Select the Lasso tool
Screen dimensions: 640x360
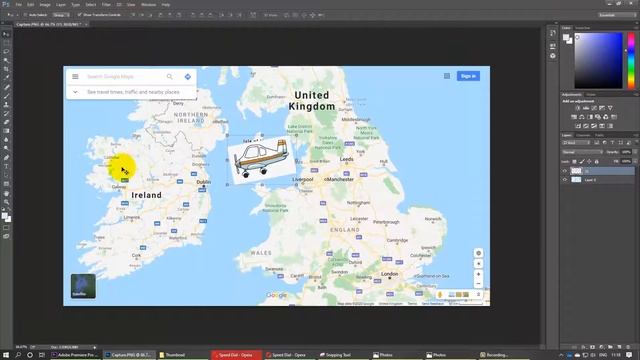point(6,52)
